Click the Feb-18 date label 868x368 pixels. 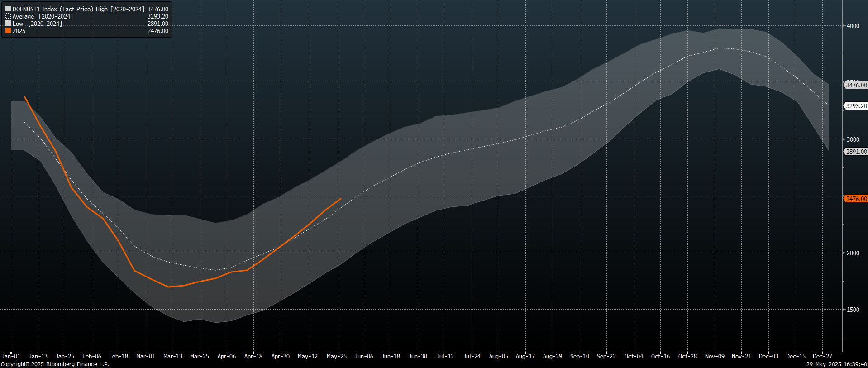pyautogui.click(x=119, y=356)
